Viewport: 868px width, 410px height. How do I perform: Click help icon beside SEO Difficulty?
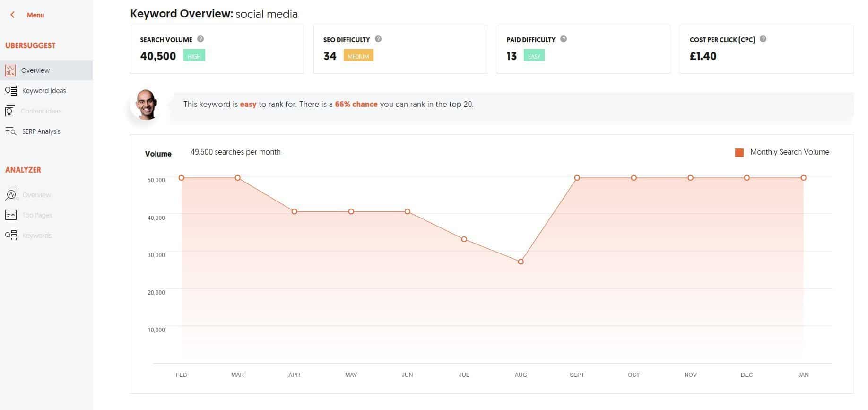[378, 39]
